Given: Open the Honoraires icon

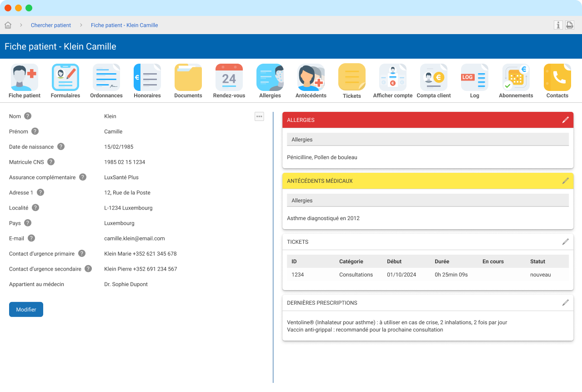Looking at the screenshot, I should pos(147,77).
